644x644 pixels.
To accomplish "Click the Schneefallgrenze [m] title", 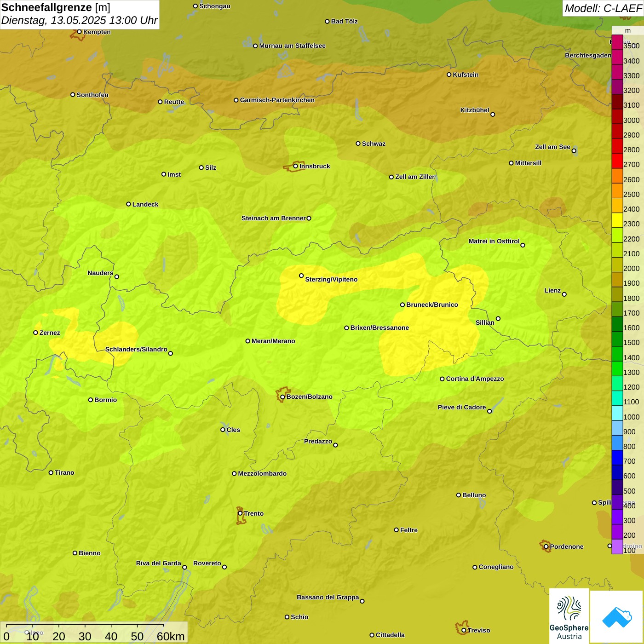I will [x=56, y=7].
